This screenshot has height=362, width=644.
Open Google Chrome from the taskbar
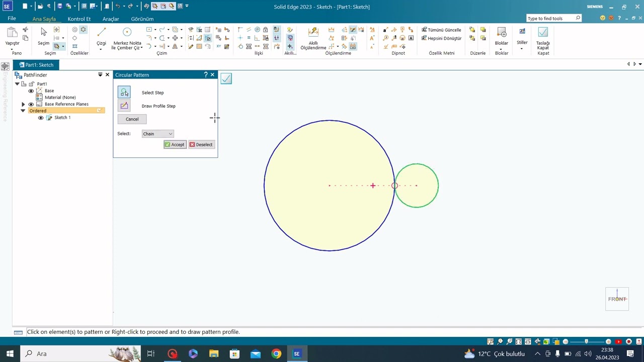276,353
